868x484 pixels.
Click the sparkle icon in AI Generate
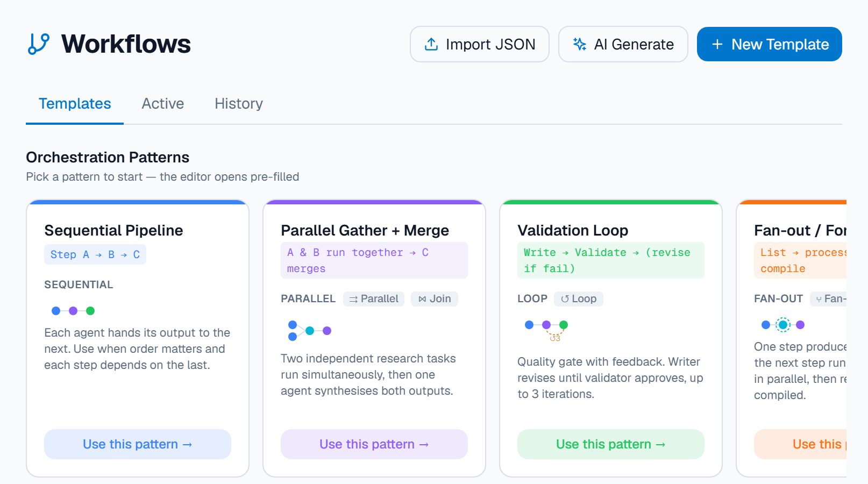tap(580, 44)
